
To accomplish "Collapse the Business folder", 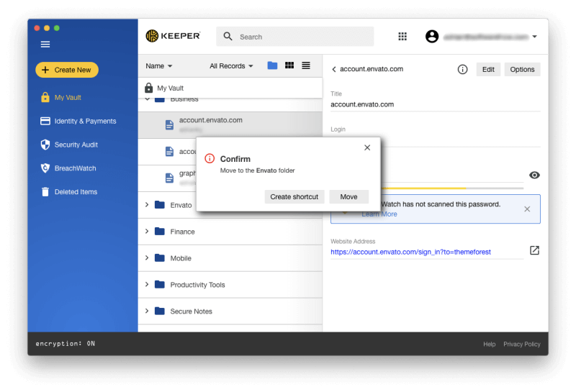I will coord(148,99).
